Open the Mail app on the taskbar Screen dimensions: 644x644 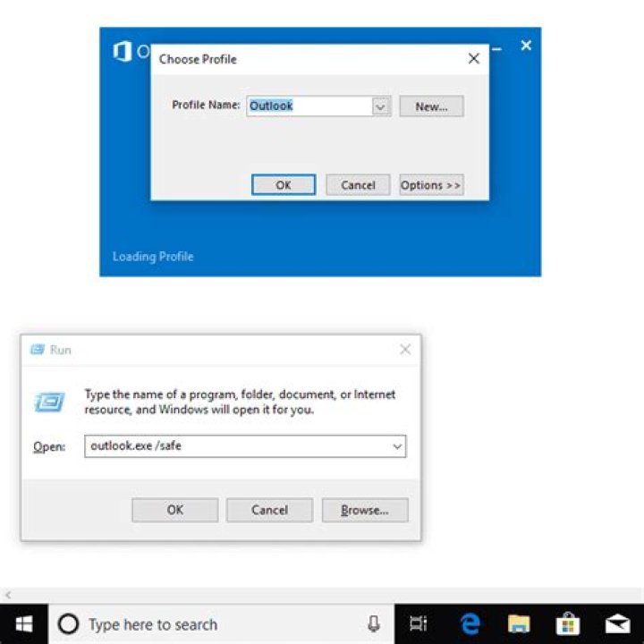coord(617,623)
